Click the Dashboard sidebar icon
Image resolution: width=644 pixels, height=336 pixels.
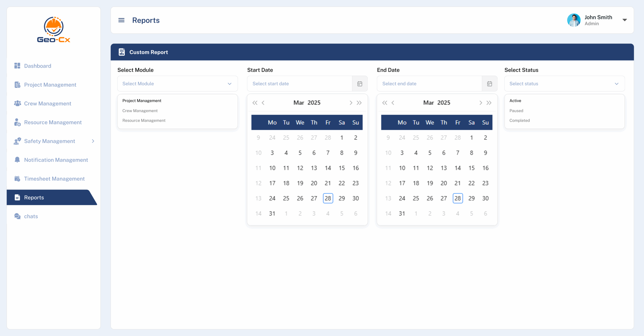(x=17, y=66)
